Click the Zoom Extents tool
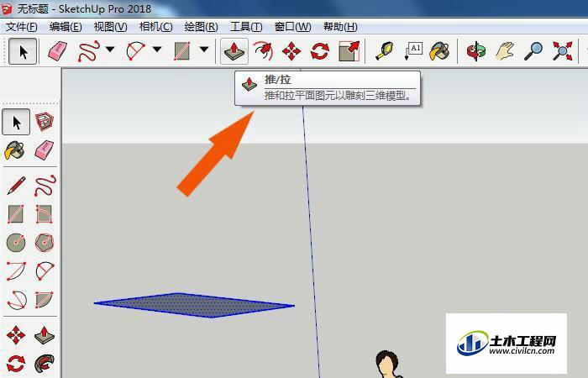This screenshot has width=588, height=378. click(x=563, y=51)
